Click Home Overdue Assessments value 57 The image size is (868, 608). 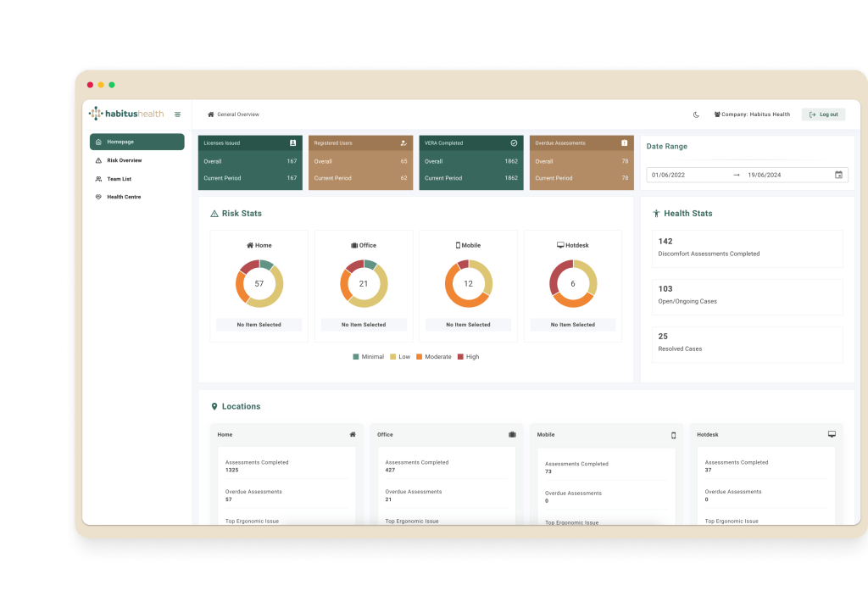coord(229,499)
